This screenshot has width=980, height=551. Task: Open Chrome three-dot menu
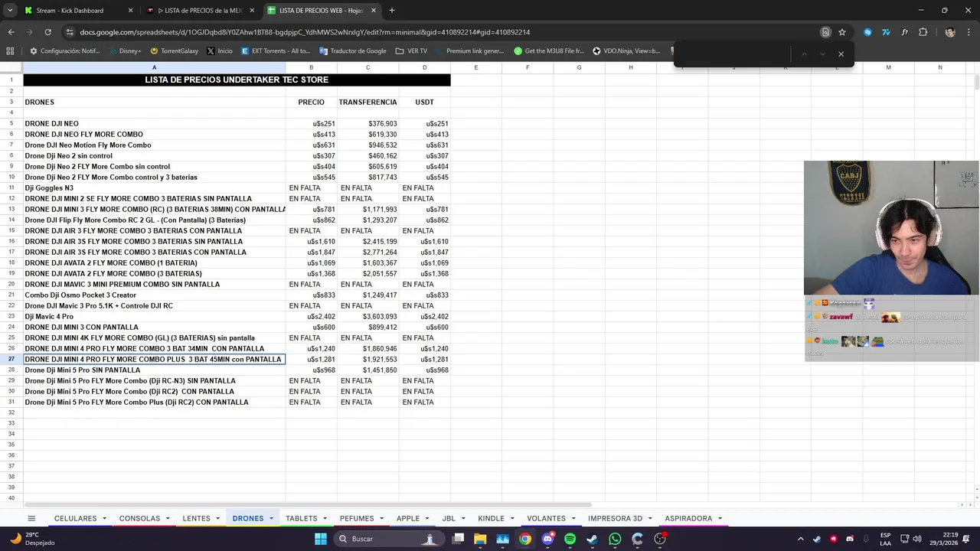(969, 32)
